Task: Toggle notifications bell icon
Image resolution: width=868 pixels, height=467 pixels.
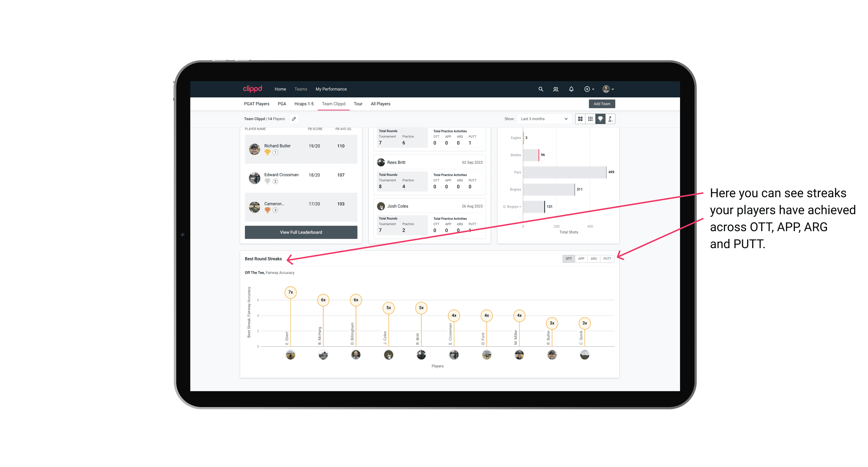Action: click(x=571, y=89)
